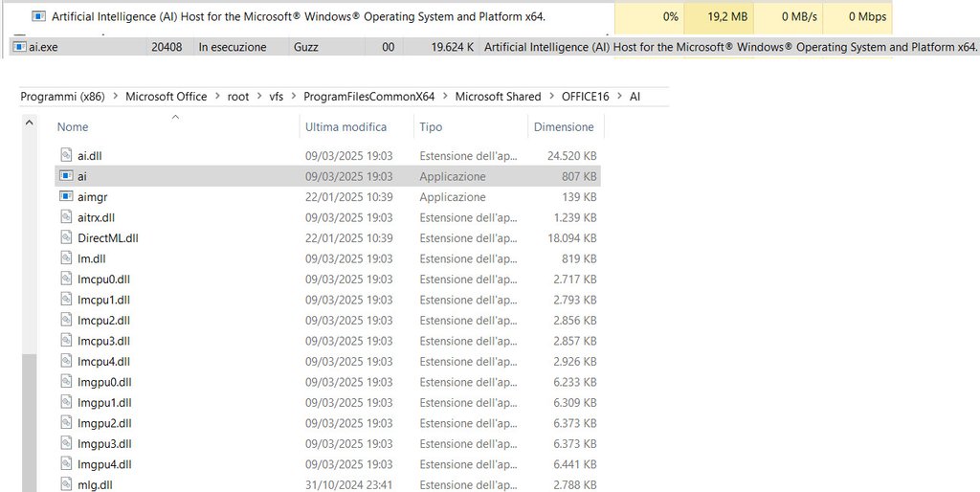The image size is (980, 492).
Task: Click the lm.dll file icon
Action: 66,258
